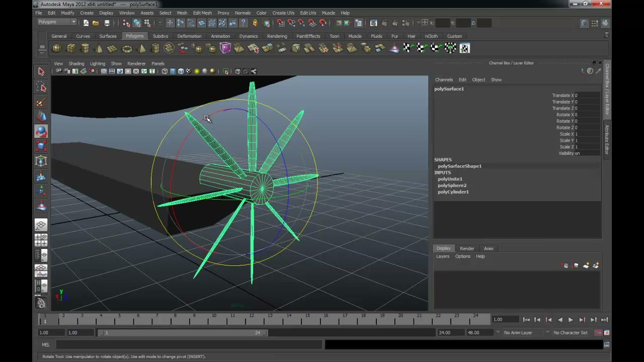Image resolution: width=644 pixels, height=362 pixels.
Task: Expand the polyCylinder1 input node
Action: click(x=453, y=192)
